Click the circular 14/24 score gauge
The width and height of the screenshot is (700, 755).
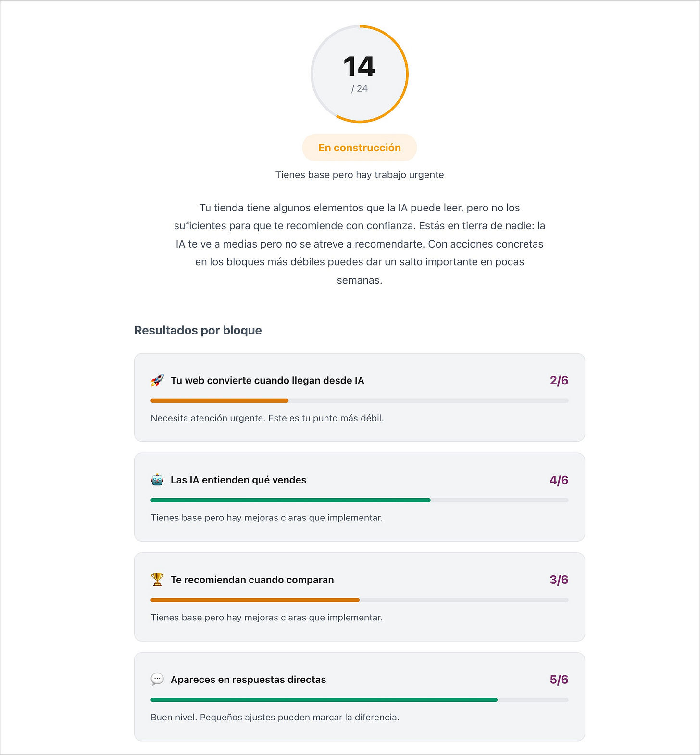[x=360, y=74]
